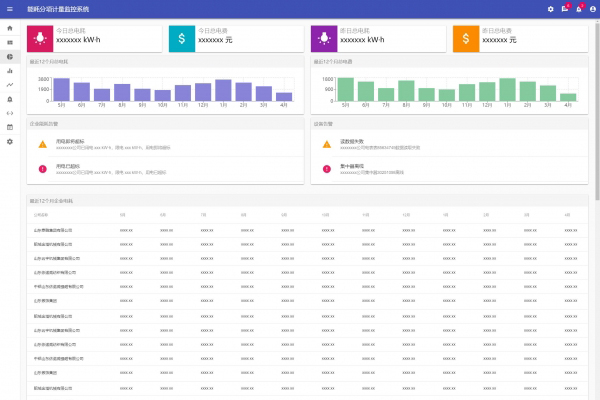
Task: Click the 公司名称 column header
Action: click(41, 215)
